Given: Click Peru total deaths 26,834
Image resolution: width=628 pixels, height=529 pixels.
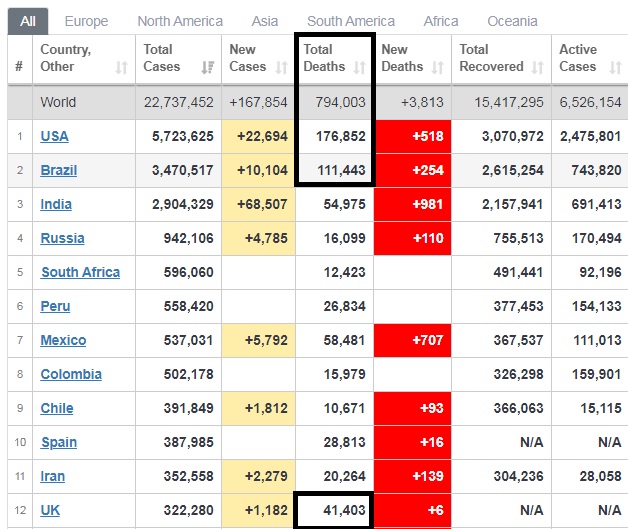Looking at the screenshot, I should (344, 307).
